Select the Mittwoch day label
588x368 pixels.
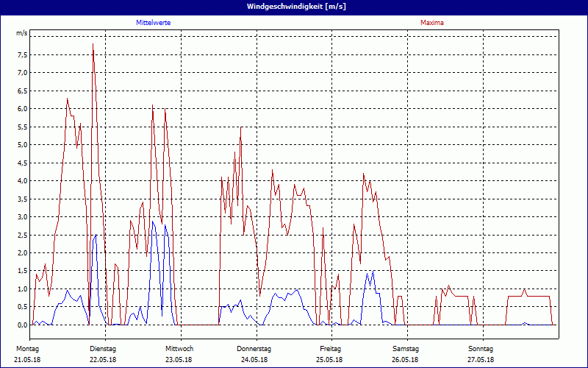point(179,348)
